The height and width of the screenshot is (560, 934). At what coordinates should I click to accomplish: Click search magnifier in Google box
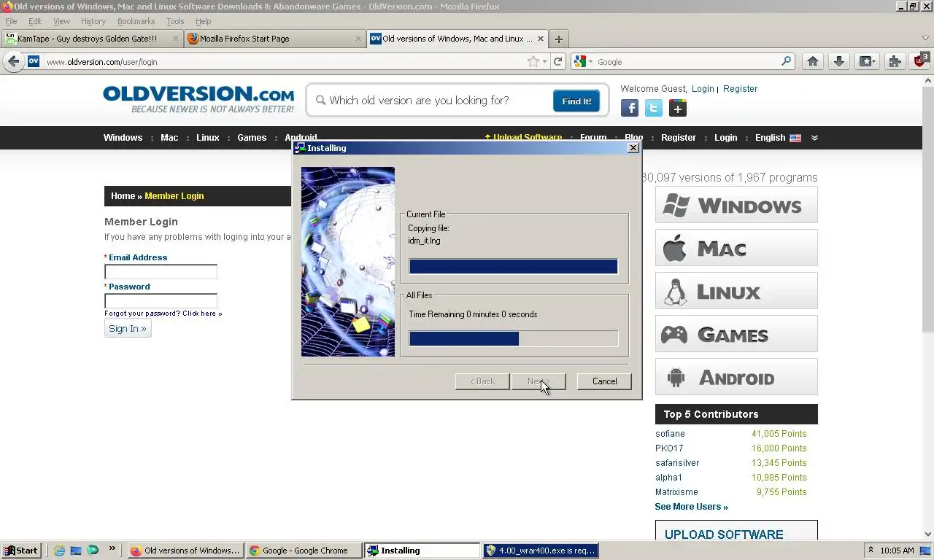(x=786, y=62)
